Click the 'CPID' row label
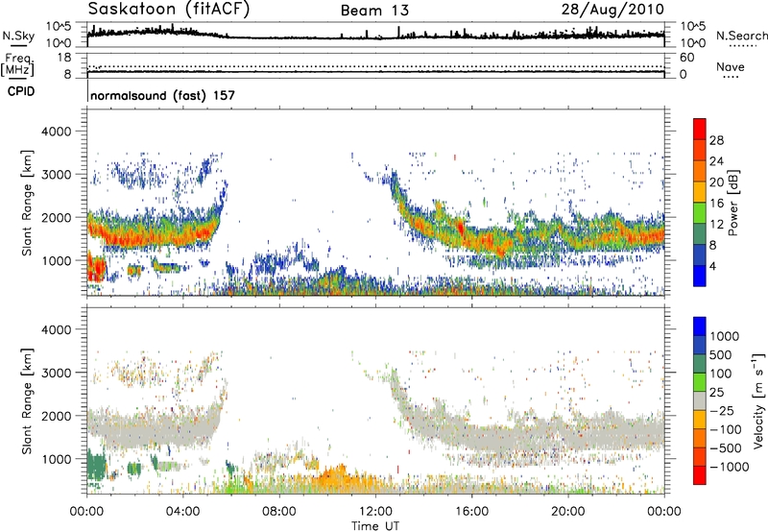Image resolution: width=768 pixels, height=532 pixels. coord(21,91)
